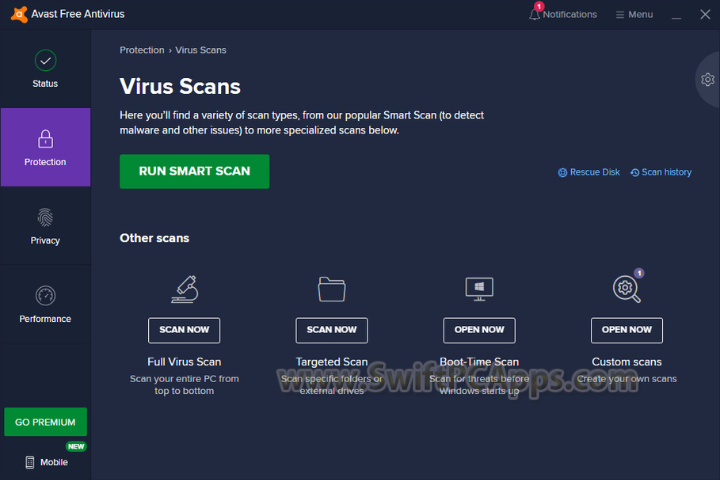Click the Boot-Time Scan title
Image resolution: width=720 pixels, height=480 pixels.
479,362
